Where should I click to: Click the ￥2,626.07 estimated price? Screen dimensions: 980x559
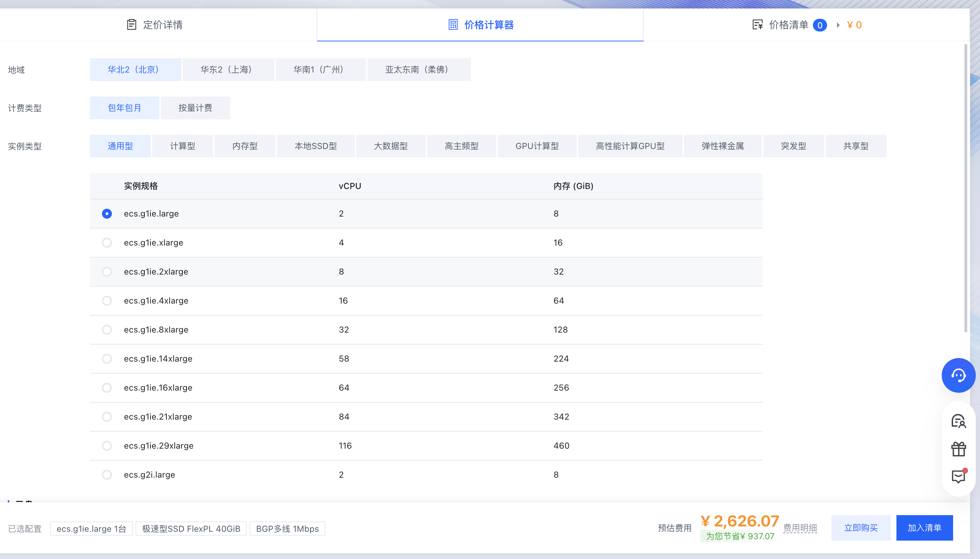coord(740,521)
